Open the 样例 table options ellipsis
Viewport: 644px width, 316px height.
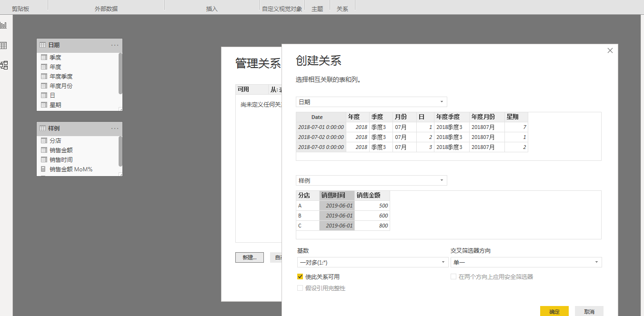point(115,128)
